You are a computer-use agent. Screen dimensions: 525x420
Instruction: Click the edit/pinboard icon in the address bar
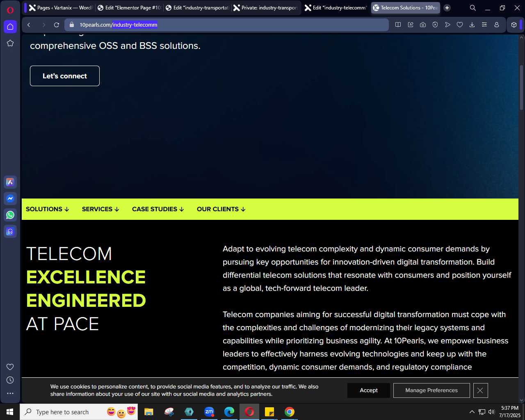(x=411, y=25)
